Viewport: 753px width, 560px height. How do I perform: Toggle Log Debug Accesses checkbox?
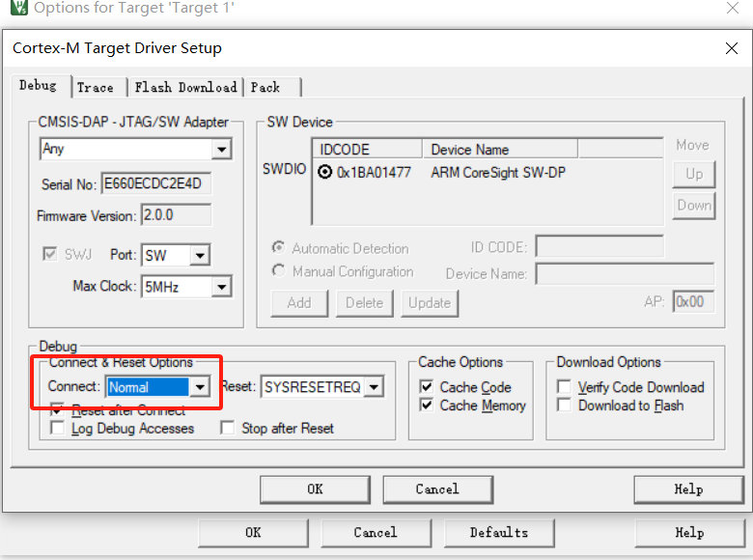click(58, 428)
